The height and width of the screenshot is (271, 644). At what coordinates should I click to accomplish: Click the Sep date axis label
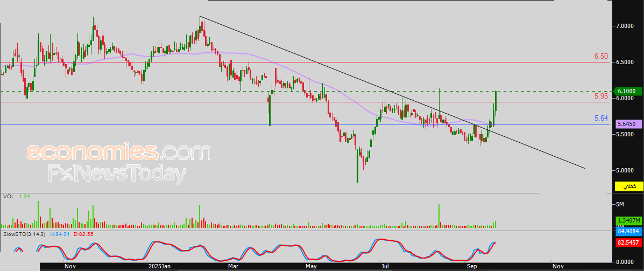tap(472, 266)
